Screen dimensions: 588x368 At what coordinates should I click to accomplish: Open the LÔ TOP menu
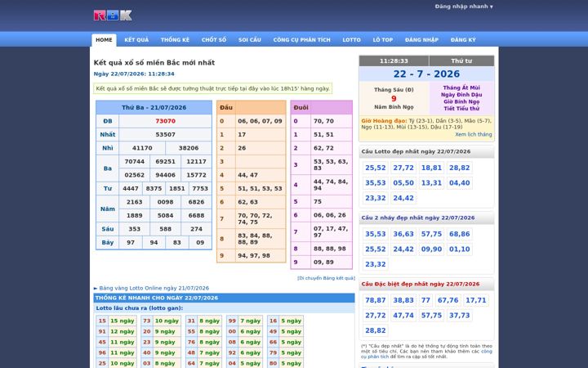[383, 40]
